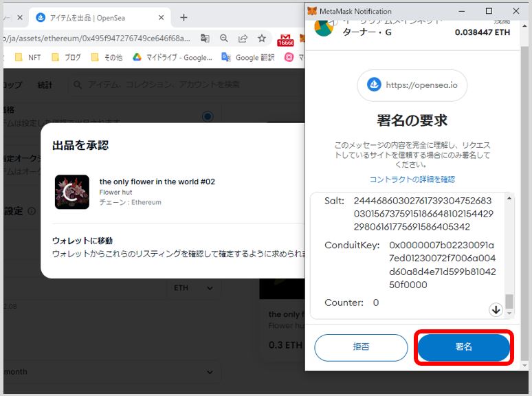Click the MetaMask fox icon in title bar

tap(312, 11)
